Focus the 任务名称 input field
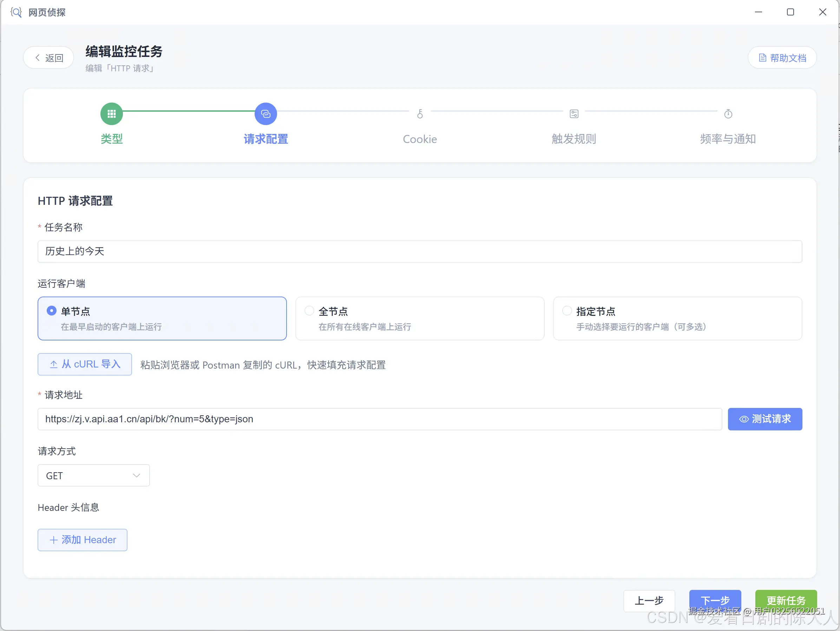 [420, 252]
